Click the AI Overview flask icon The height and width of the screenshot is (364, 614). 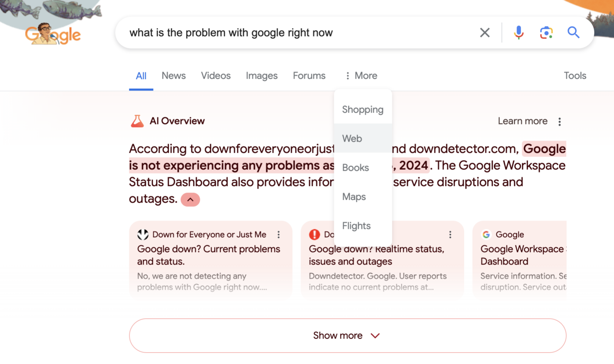click(137, 121)
